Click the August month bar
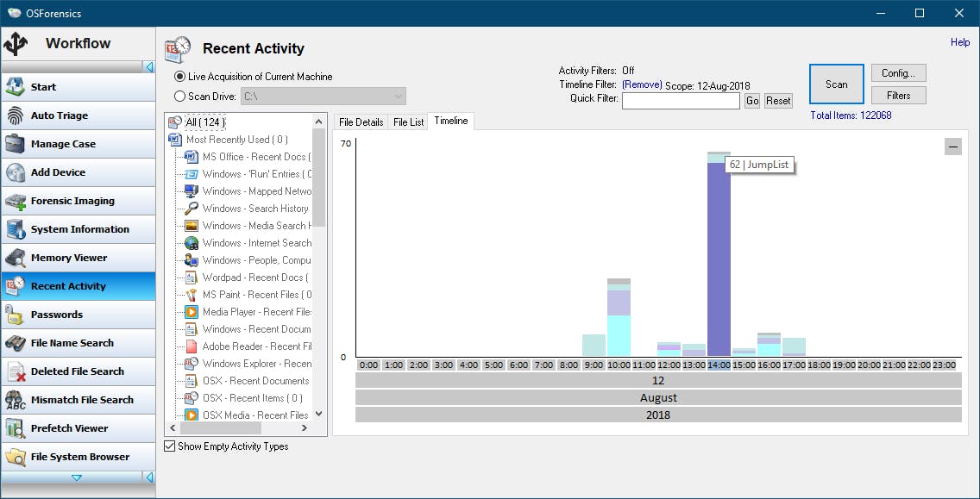The image size is (980, 499). (658, 397)
